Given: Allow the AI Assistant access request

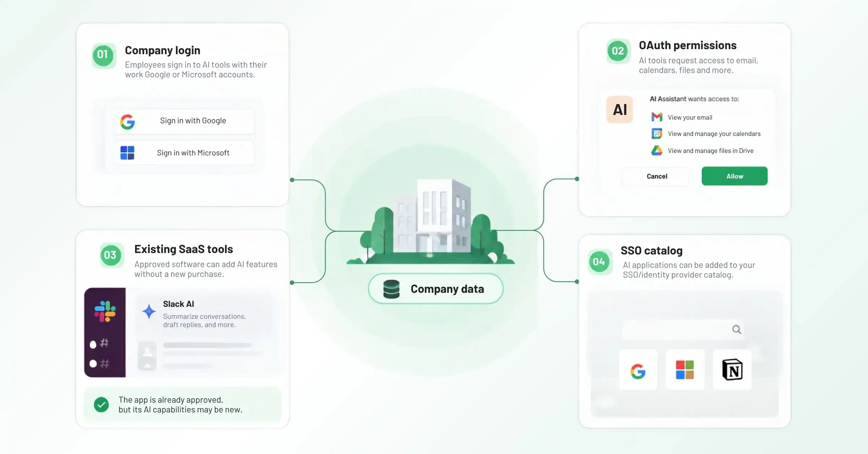Looking at the screenshot, I should click(x=735, y=176).
